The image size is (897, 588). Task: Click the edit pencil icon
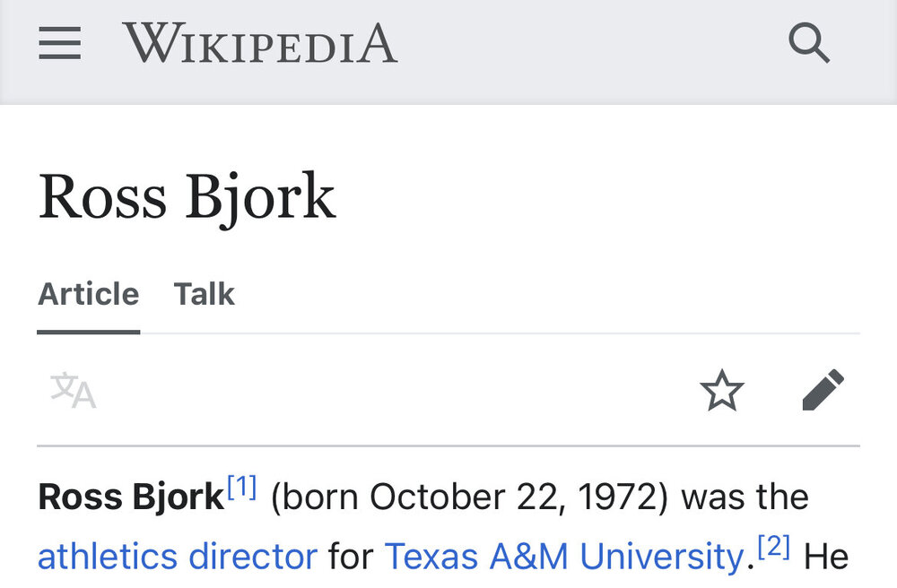point(822,391)
